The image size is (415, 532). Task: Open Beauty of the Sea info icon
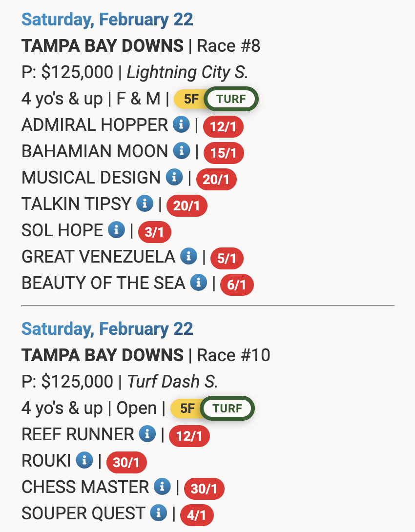pos(199,282)
